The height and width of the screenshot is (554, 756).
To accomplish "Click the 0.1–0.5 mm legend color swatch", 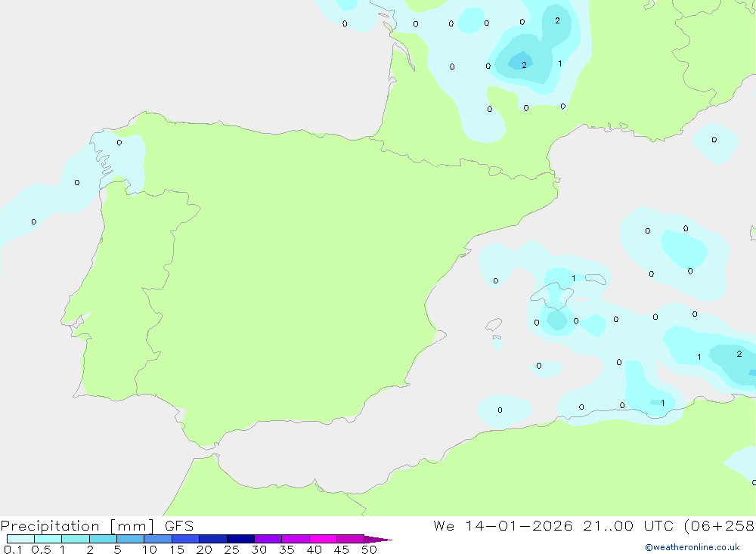I will click(x=20, y=539).
